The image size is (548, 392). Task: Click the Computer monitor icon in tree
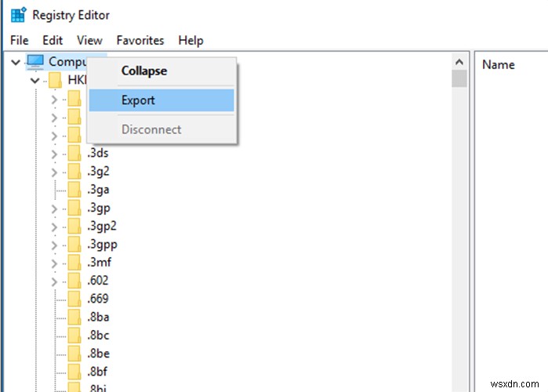point(35,62)
